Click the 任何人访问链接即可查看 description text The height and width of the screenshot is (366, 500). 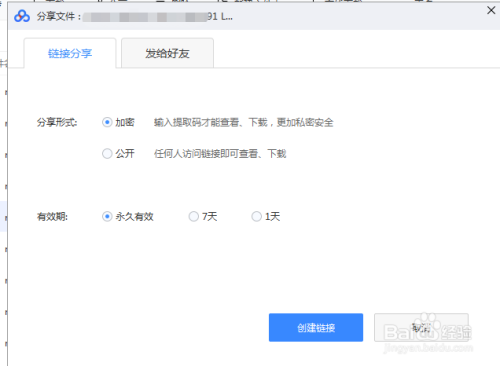220,154
